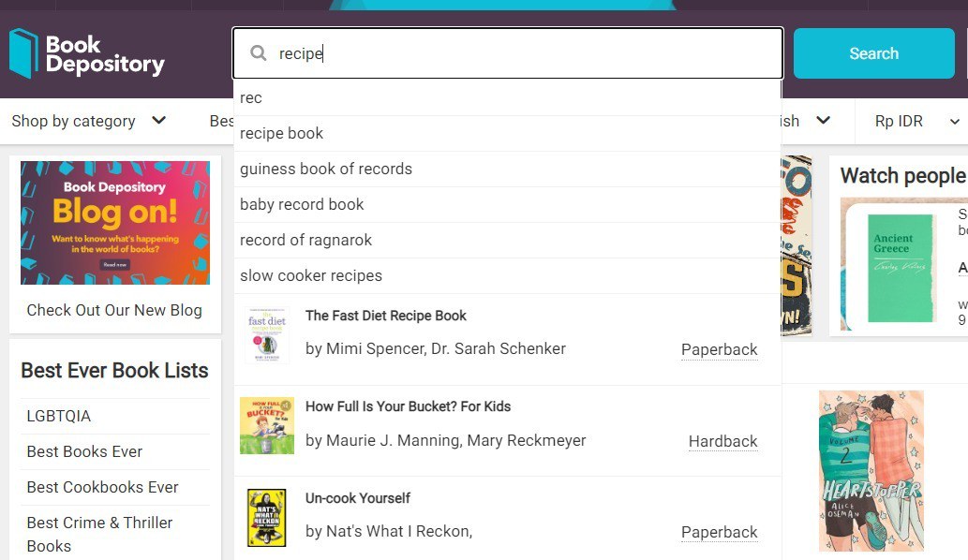
Task: Click the Book Depository logo
Action: click(86, 54)
